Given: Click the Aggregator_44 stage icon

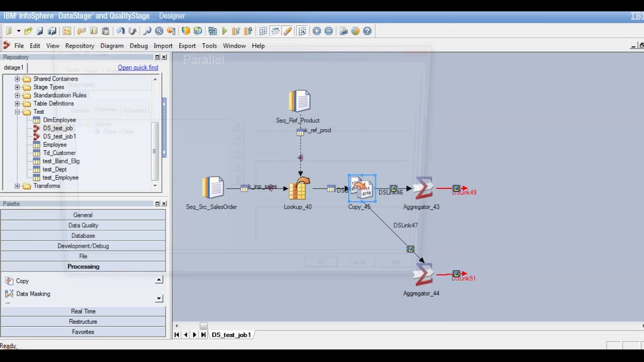Looking at the screenshot, I should pyautogui.click(x=423, y=275).
